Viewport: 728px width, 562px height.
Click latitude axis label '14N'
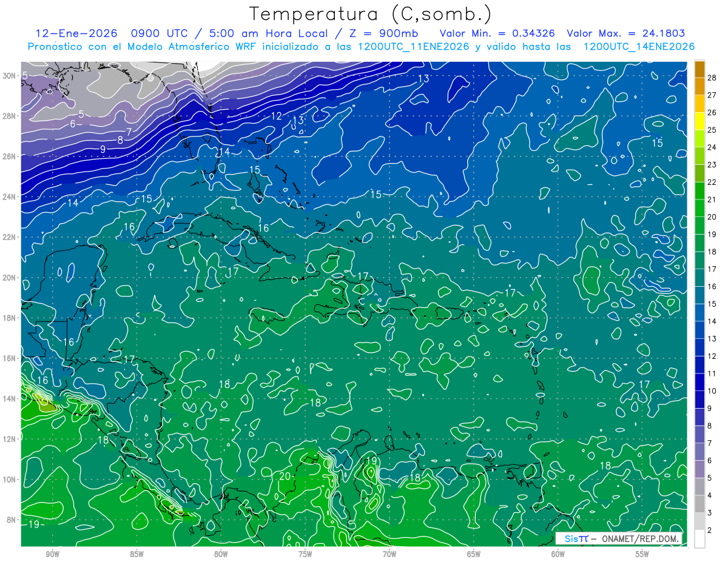(10, 399)
